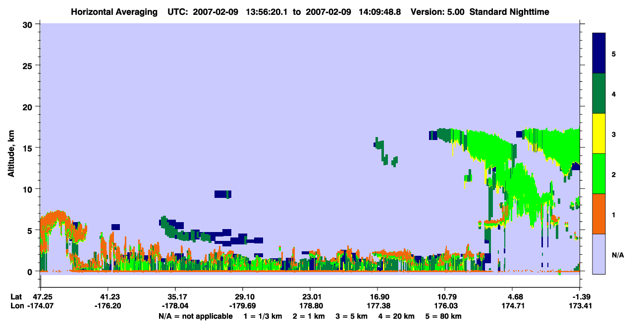Click the y-axis tick label 10
Screen dimensions: 644x330
point(28,189)
